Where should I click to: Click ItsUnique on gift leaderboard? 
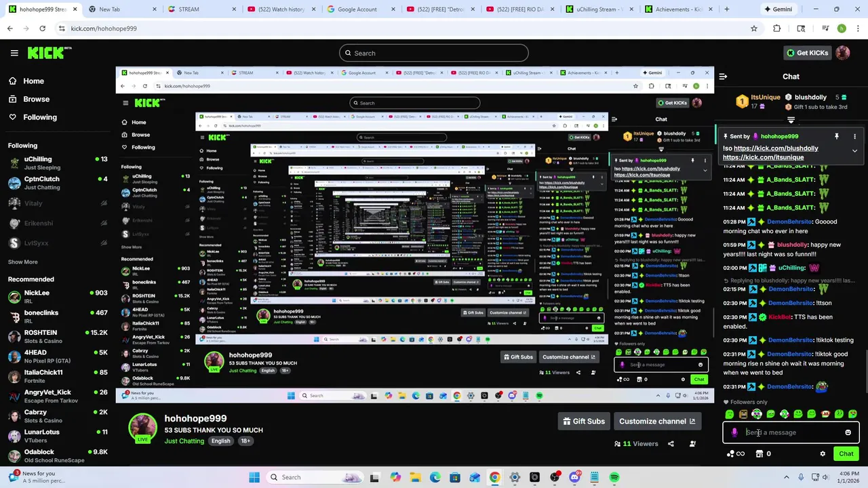click(765, 98)
